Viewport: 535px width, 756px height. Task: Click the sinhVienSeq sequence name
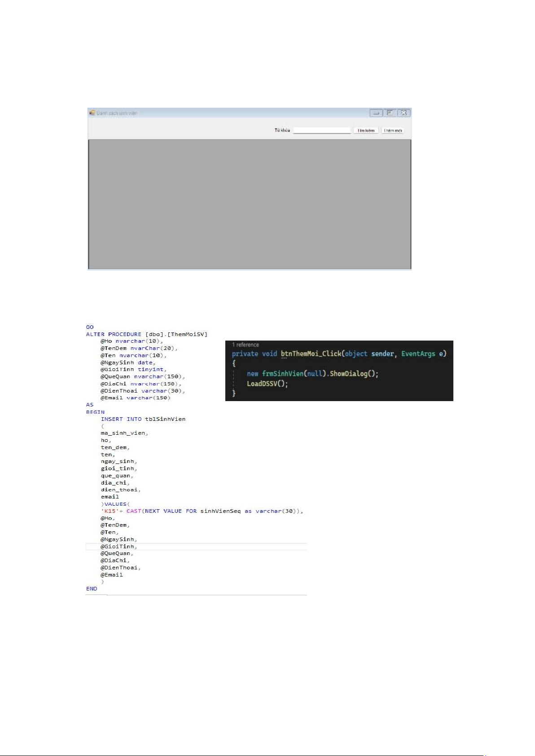click(220, 511)
